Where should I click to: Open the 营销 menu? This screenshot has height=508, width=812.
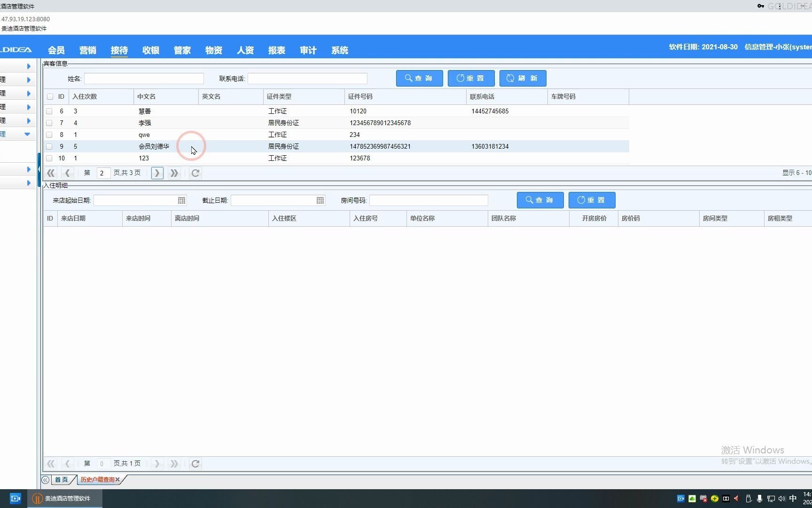[88, 50]
